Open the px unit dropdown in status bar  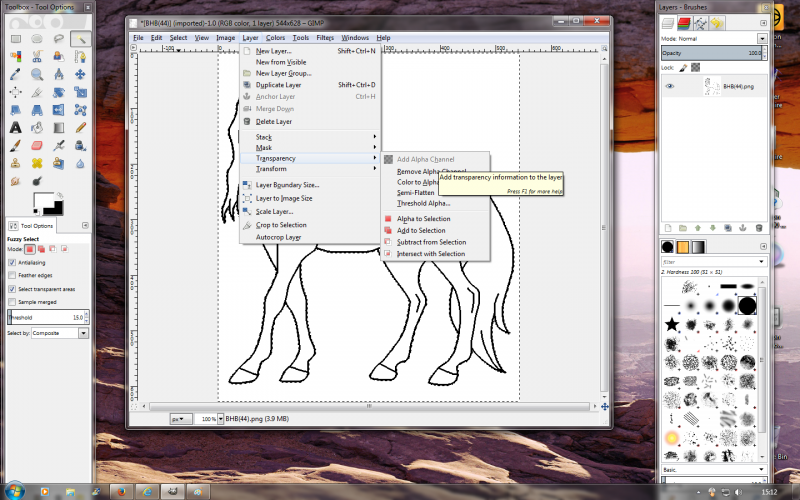[x=181, y=419]
